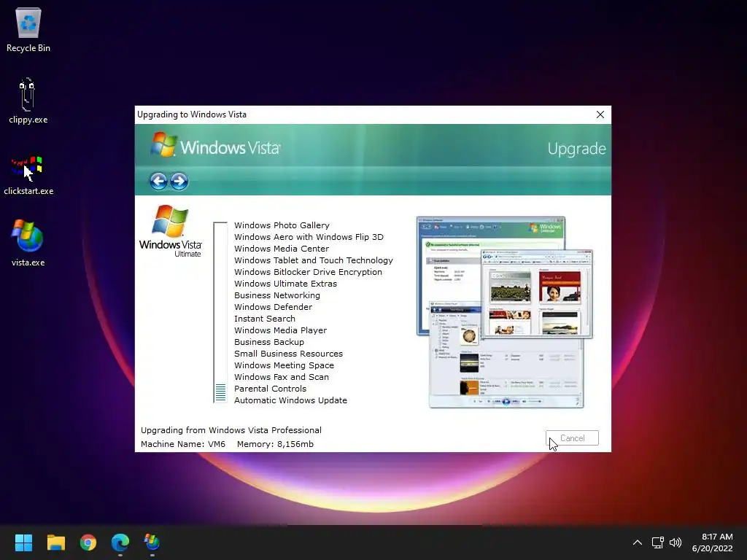Click 'Windows Media Player' text
747x560 pixels.
tap(280, 330)
